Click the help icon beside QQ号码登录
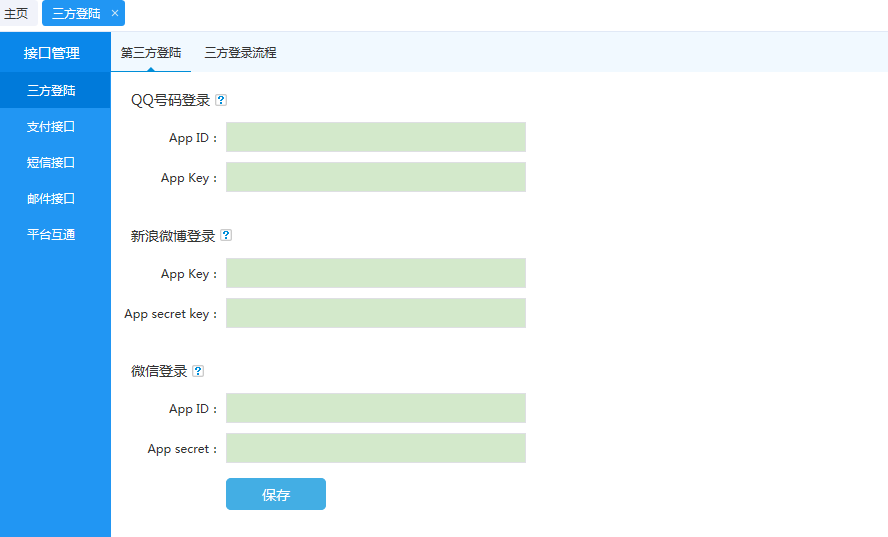Screen dimensions: 888x537 pos(221,100)
